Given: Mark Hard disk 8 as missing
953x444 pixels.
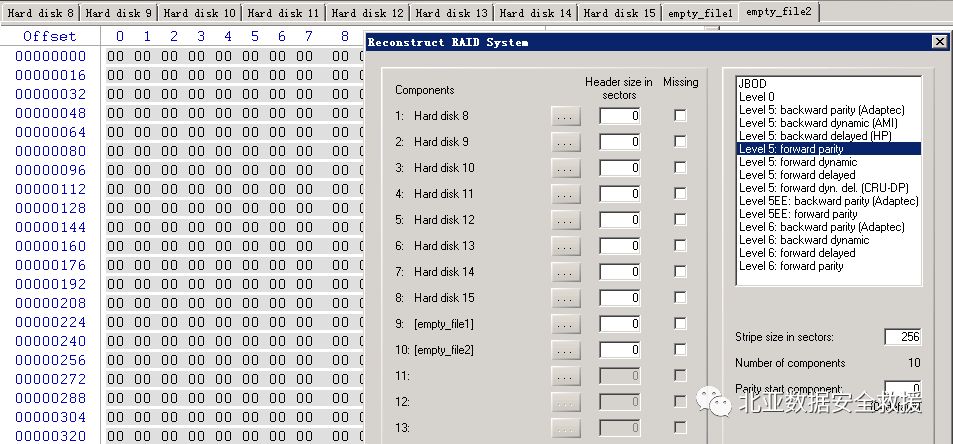Looking at the screenshot, I should click(680, 115).
